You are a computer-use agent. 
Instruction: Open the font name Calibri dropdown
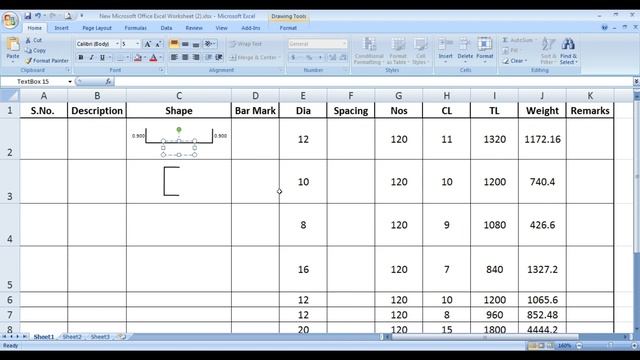tap(117, 44)
